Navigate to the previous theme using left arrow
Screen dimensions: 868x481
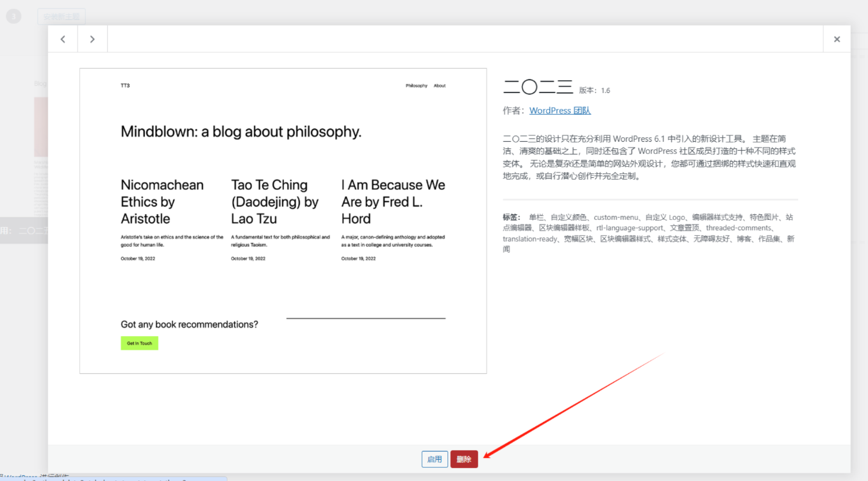62,38
